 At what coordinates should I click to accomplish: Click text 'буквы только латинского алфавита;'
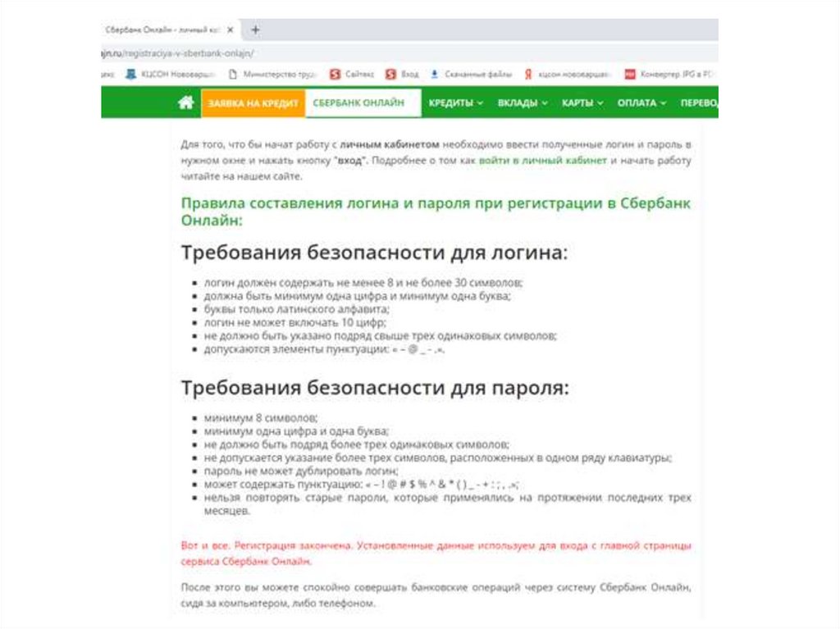click(x=297, y=309)
